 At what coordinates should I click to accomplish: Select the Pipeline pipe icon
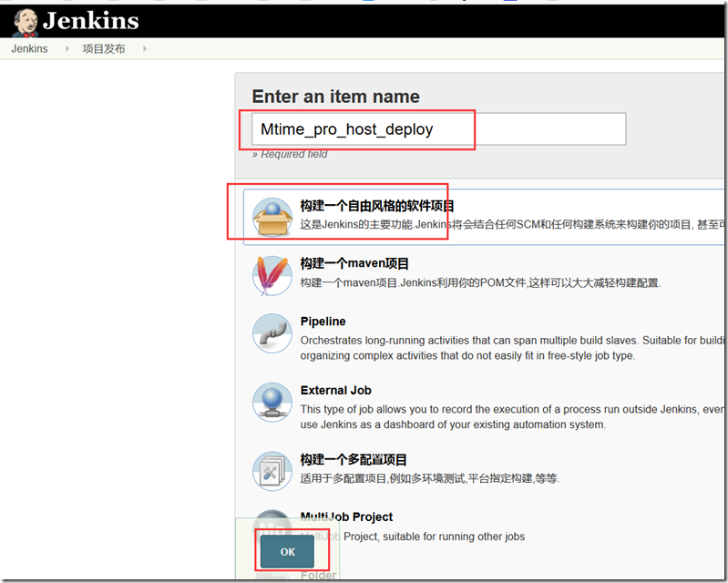coord(272,333)
